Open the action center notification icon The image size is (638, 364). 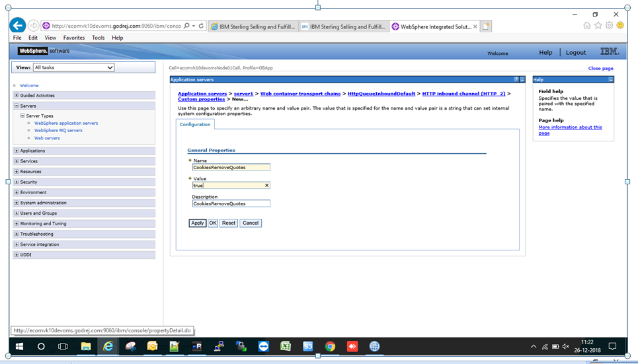612,347
